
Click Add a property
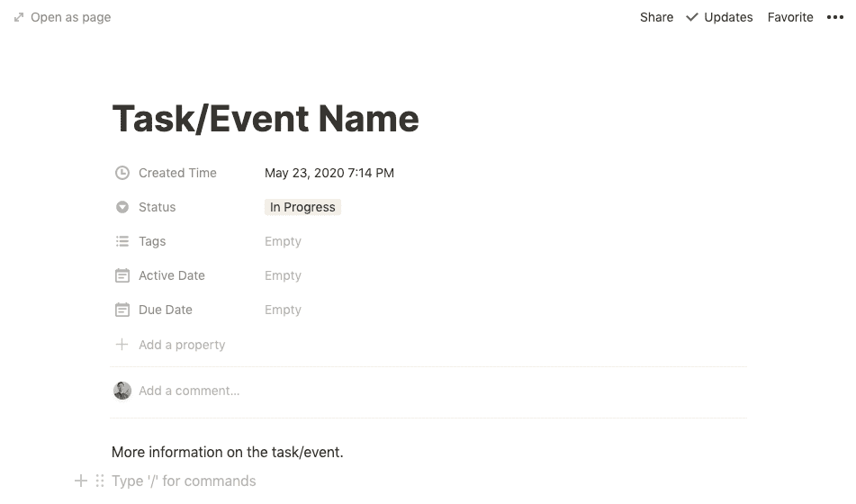click(x=170, y=345)
